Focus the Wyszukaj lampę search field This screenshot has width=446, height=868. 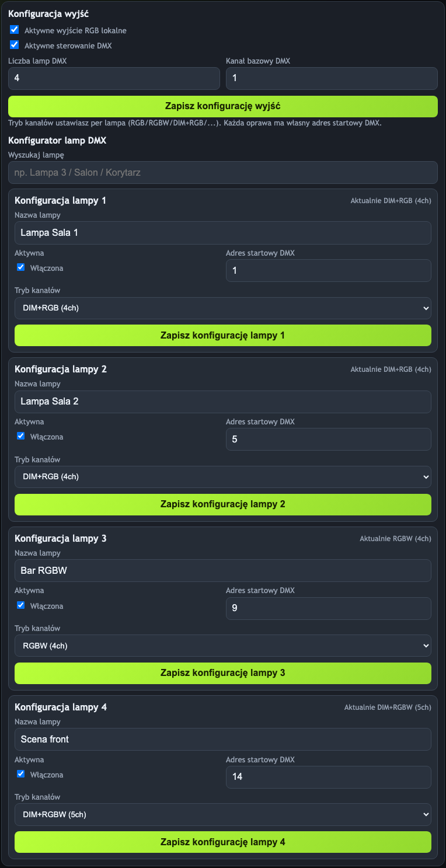[x=223, y=173]
